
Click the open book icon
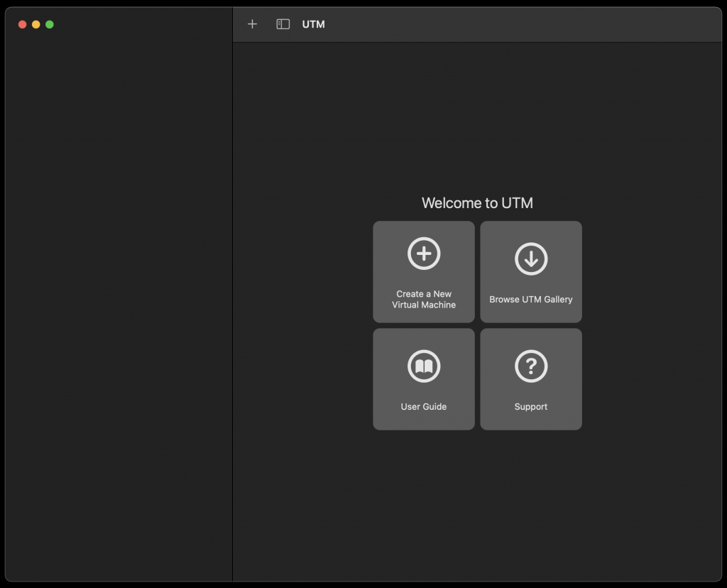coord(424,366)
